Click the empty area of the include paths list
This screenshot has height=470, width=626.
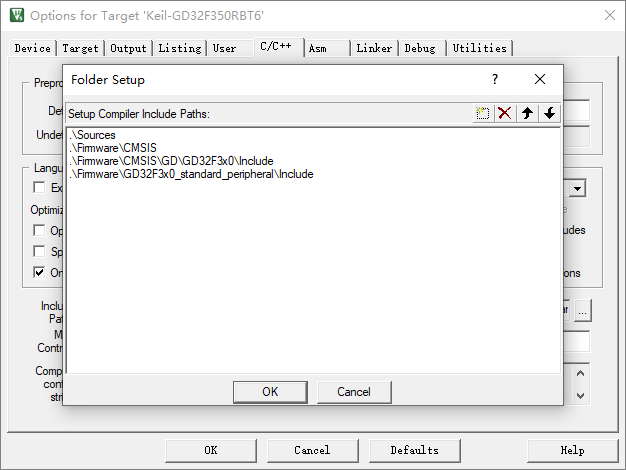[x=313, y=276]
